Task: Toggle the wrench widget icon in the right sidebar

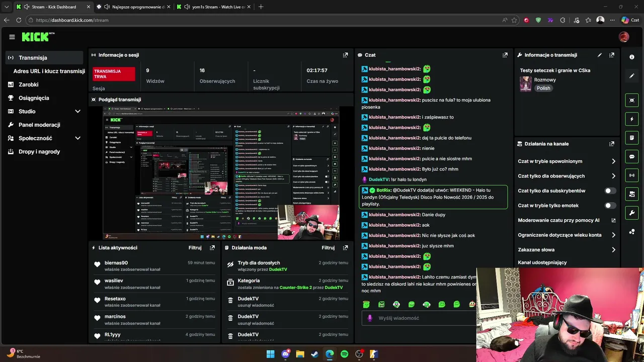Action: [632, 213]
